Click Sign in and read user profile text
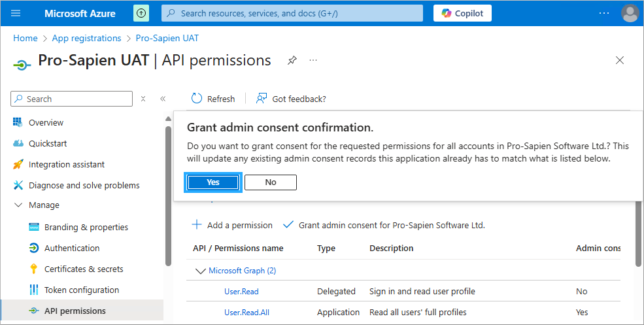644x325 pixels. pos(422,291)
